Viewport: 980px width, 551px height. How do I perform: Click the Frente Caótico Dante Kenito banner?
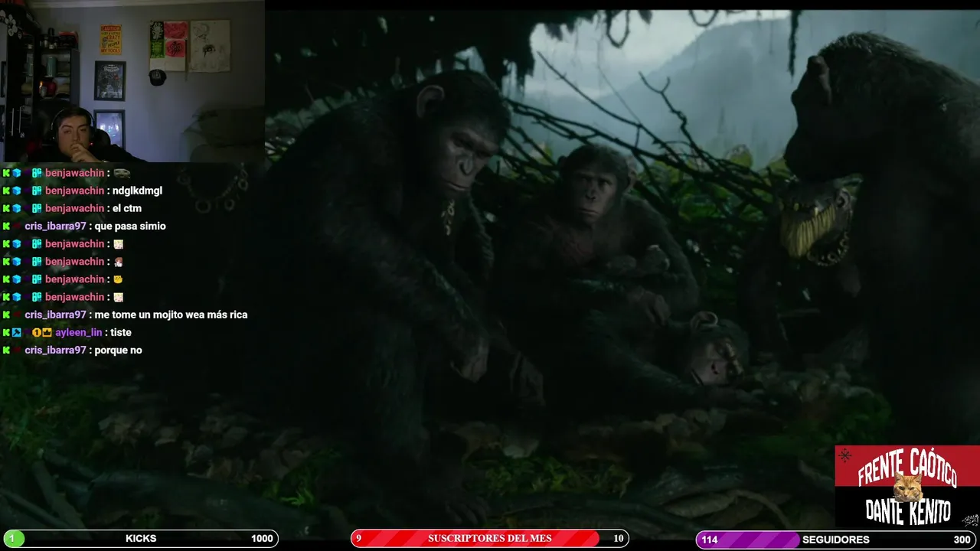click(x=907, y=486)
